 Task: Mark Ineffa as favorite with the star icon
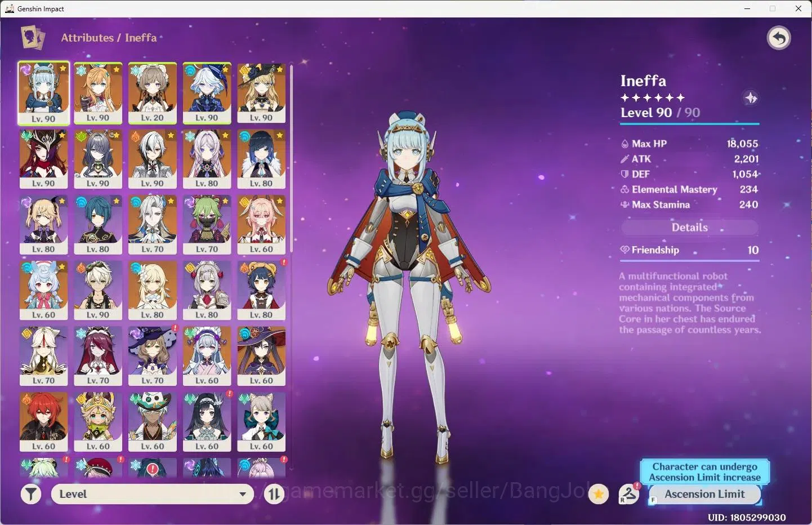pos(599,495)
